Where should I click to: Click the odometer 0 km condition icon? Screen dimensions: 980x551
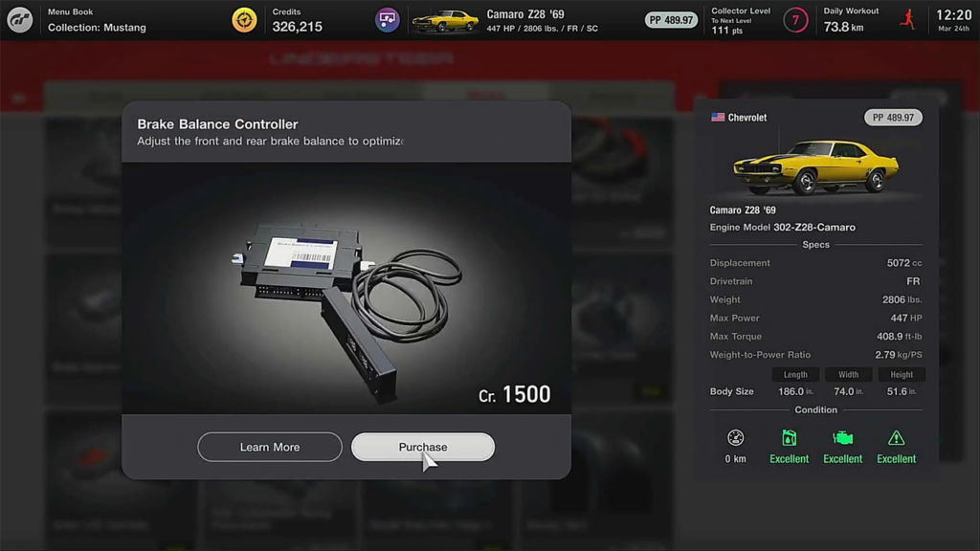point(736,438)
